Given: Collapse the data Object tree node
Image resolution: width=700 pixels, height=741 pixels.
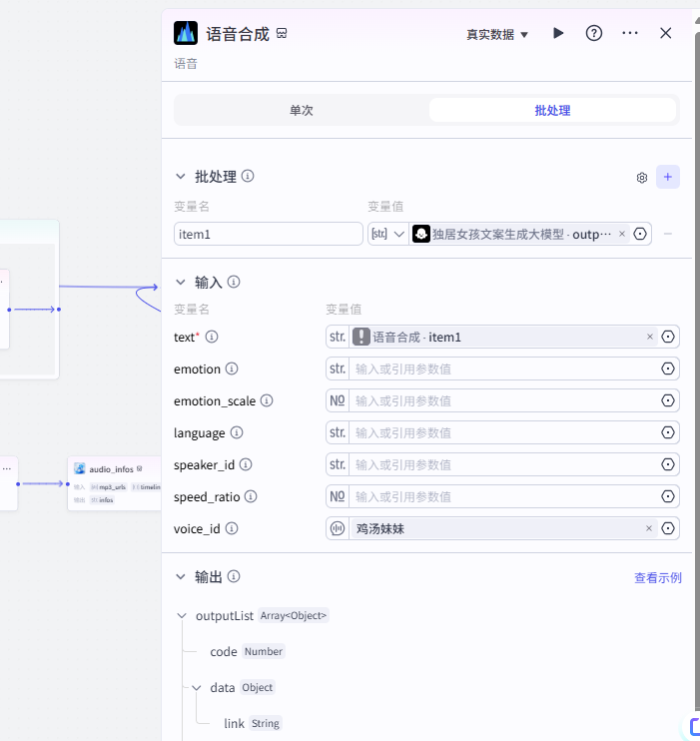Looking at the screenshot, I should pos(197,688).
